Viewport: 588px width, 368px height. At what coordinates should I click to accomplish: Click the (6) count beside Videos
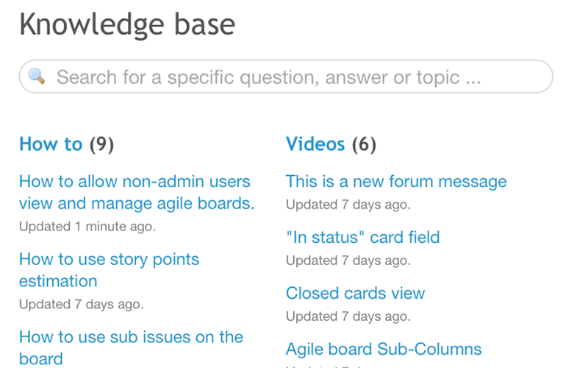click(x=364, y=144)
